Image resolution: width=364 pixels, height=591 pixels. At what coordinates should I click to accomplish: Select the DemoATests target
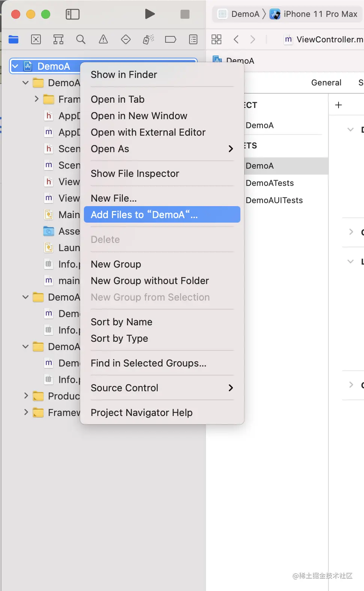point(270,183)
